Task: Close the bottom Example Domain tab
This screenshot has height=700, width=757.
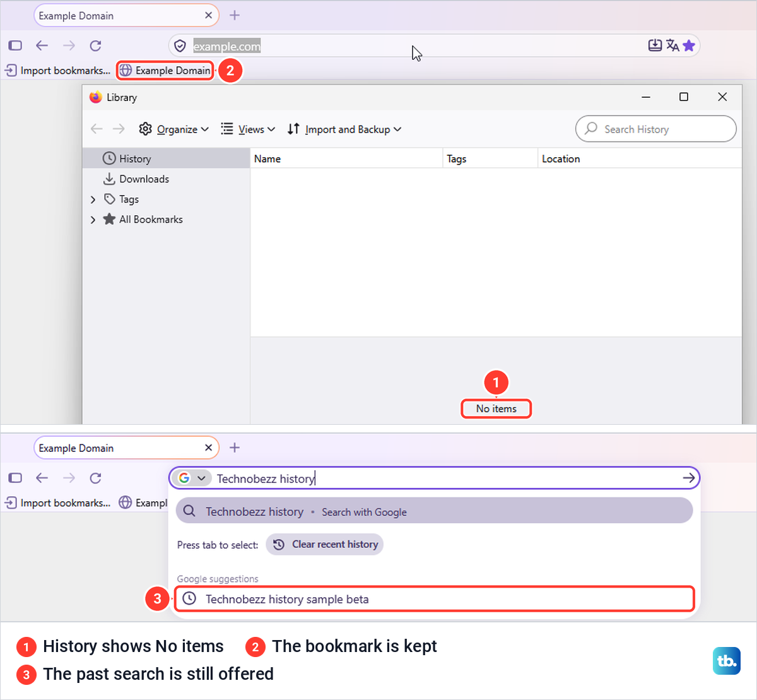Action: [208, 448]
